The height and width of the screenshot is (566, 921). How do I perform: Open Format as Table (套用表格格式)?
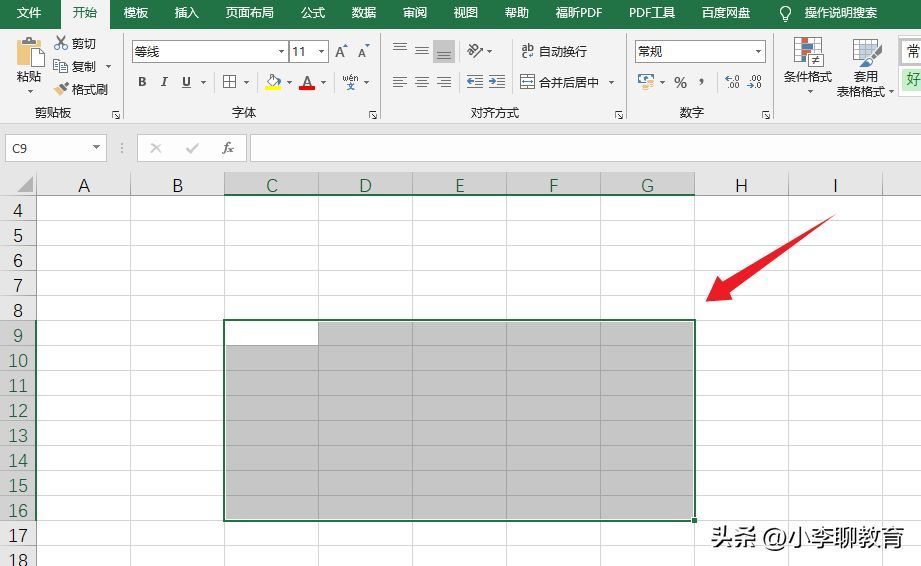point(866,66)
